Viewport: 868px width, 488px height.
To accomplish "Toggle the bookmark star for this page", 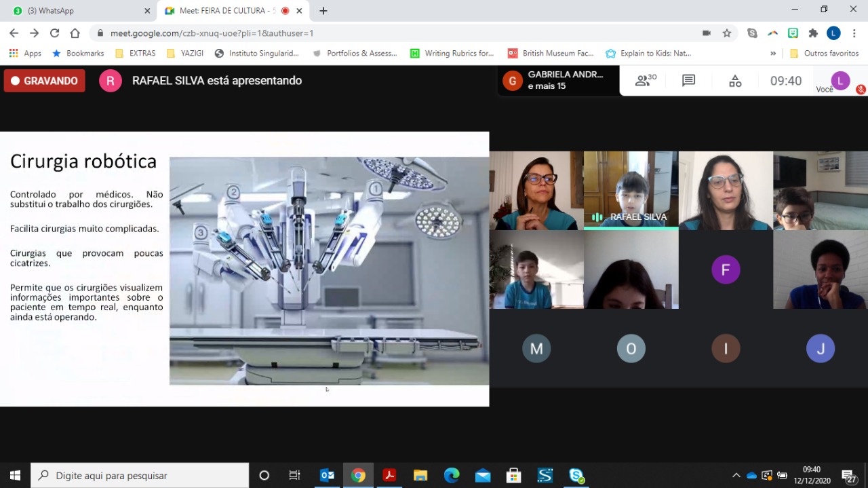I will pos(727,33).
